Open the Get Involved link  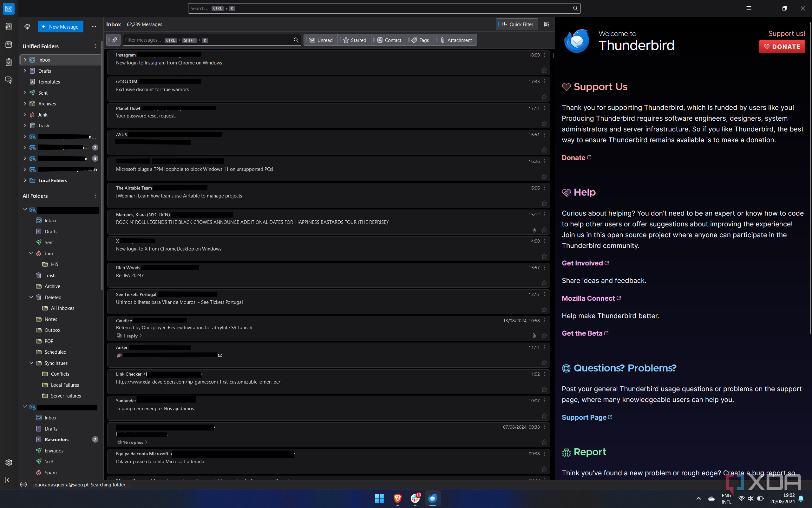(585, 263)
